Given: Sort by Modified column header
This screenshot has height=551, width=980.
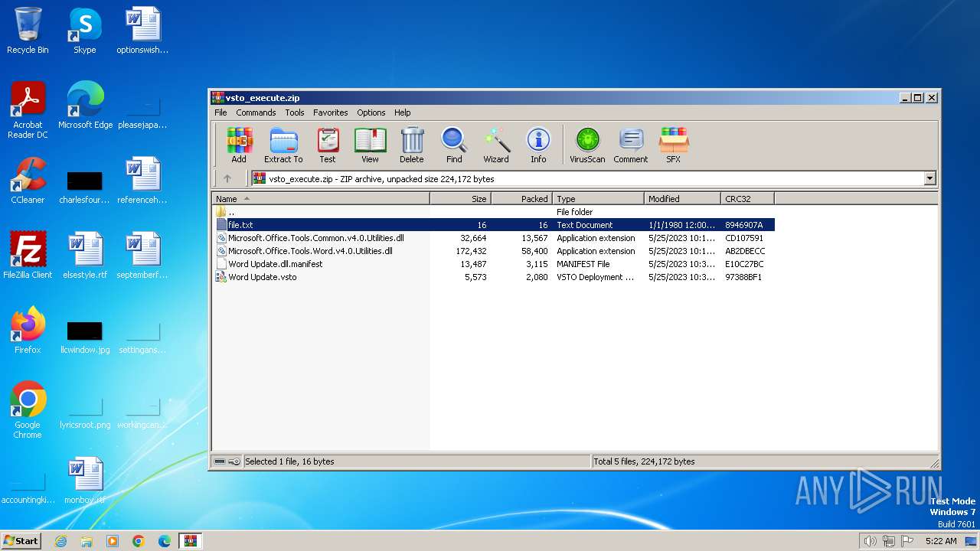Looking at the screenshot, I should tap(682, 198).
